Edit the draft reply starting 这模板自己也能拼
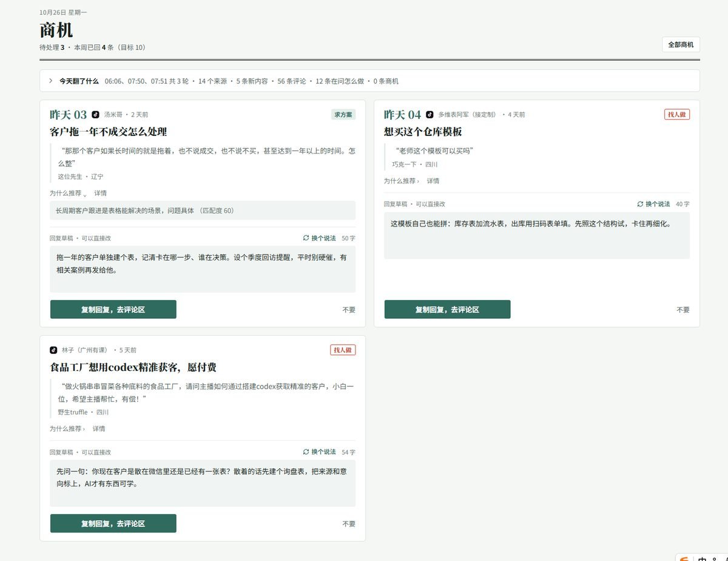The height and width of the screenshot is (561, 728). click(537, 236)
